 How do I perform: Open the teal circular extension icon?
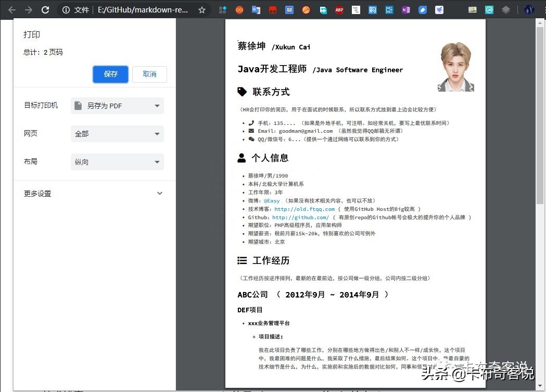(489, 9)
